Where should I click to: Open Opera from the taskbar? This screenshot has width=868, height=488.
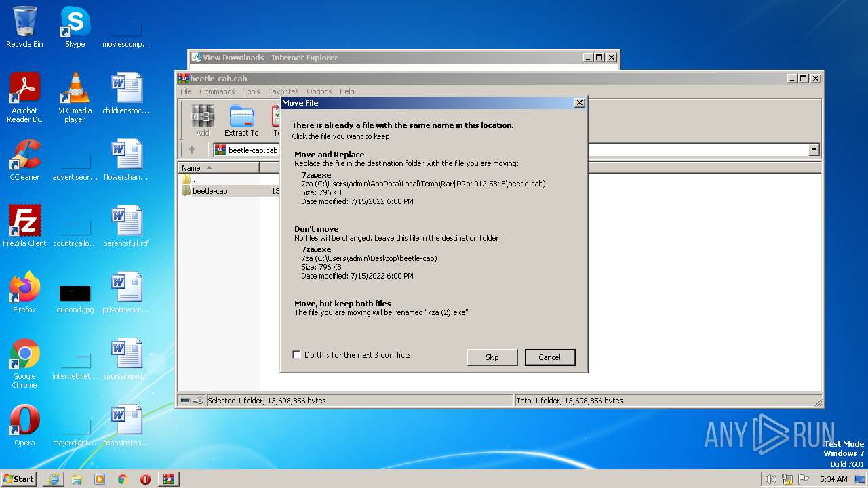(x=145, y=479)
